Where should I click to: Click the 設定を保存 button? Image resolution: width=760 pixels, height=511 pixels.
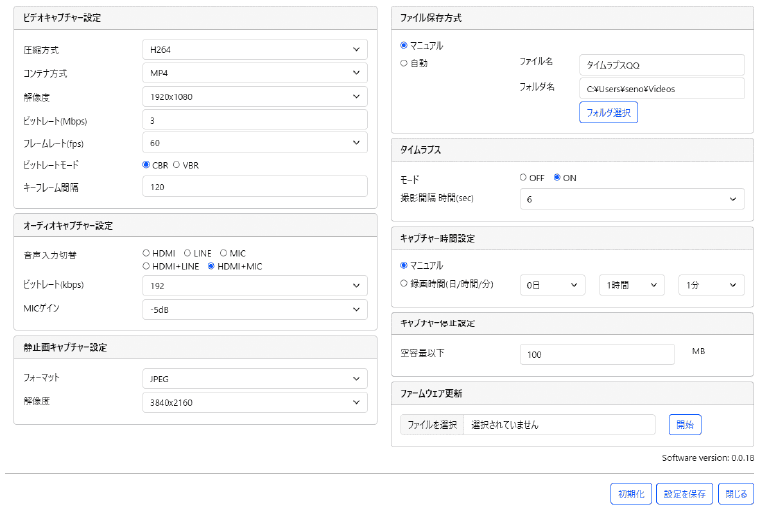coord(684,494)
